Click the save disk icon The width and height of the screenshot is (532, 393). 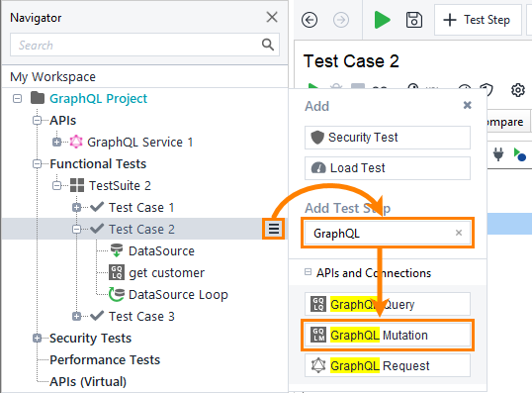(x=414, y=20)
